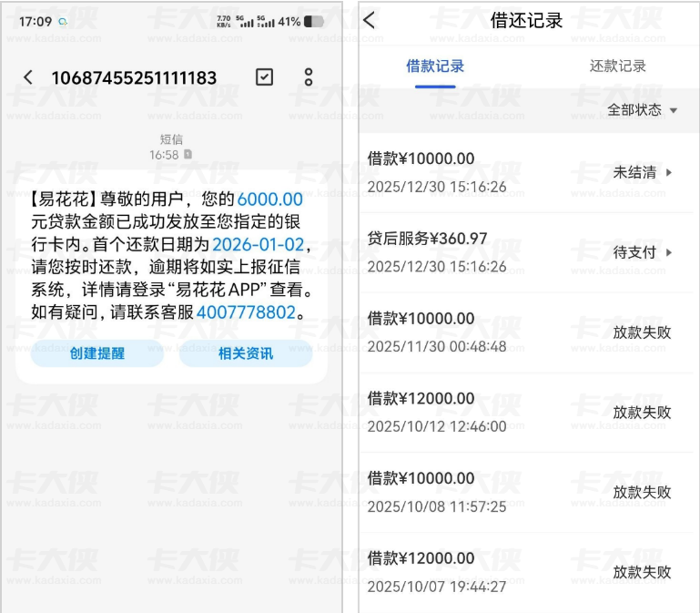Tap the battery icon in status bar
Screen dimensions: 700x613
coord(314,21)
